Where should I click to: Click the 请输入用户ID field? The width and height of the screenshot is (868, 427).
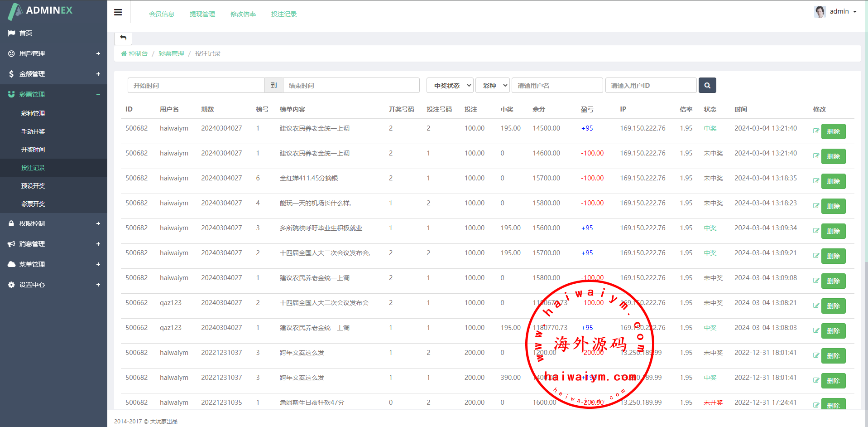650,85
